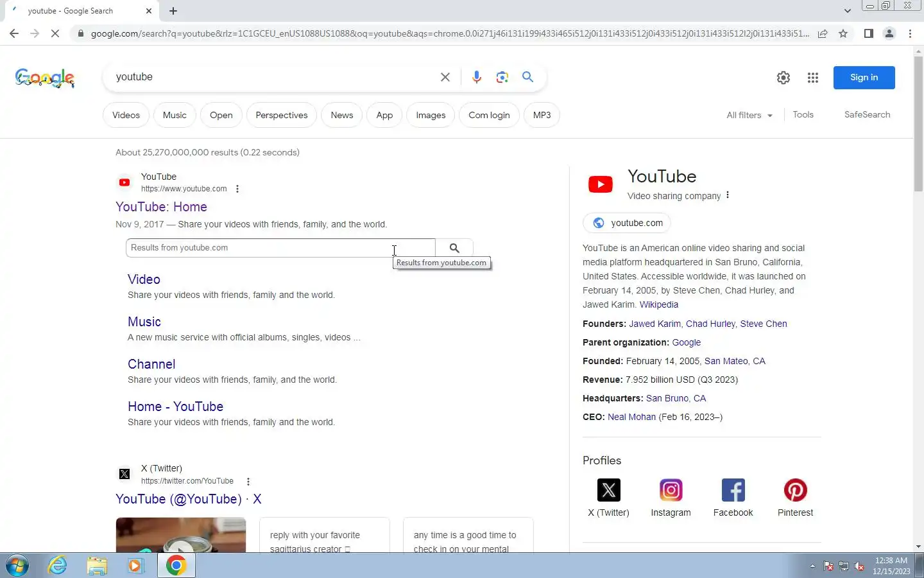The height and width of the screenshot is (578, 924).
Task: Click the Chrome forward arrow
Action: pyautogui.click(x=35, y=33)
